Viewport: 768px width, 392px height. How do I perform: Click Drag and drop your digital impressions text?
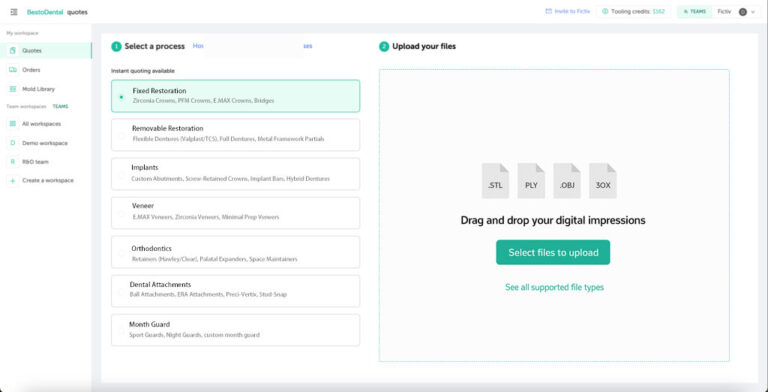coord(553,220)
